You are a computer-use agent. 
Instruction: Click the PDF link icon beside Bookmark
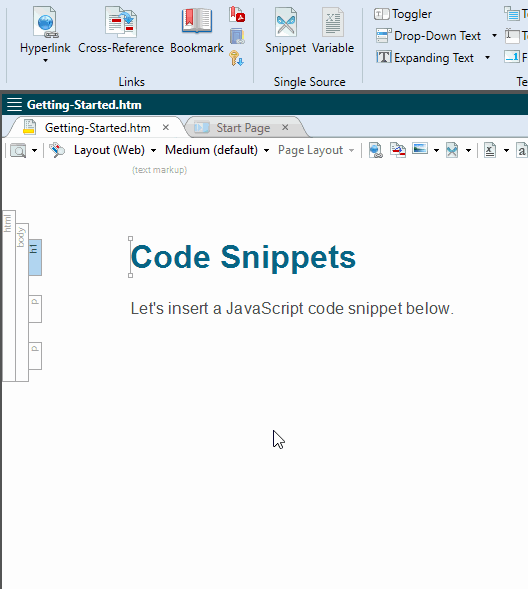pos(237,14)
